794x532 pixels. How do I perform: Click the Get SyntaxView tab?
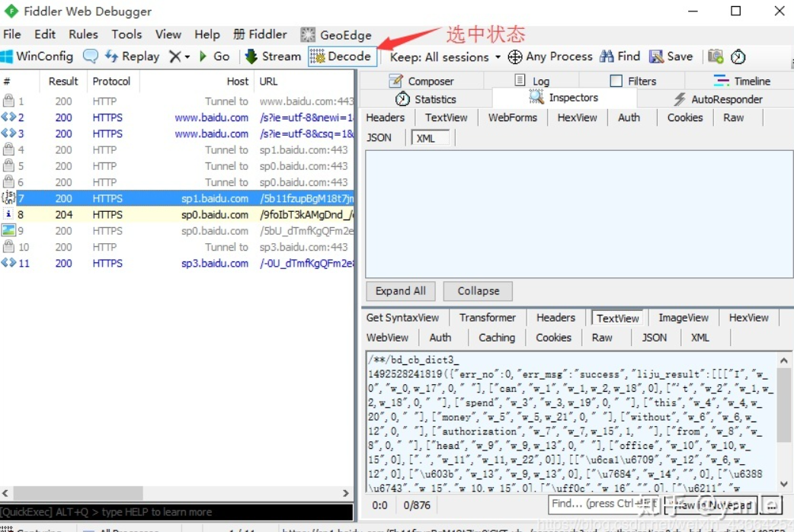(x=402, y=318)
